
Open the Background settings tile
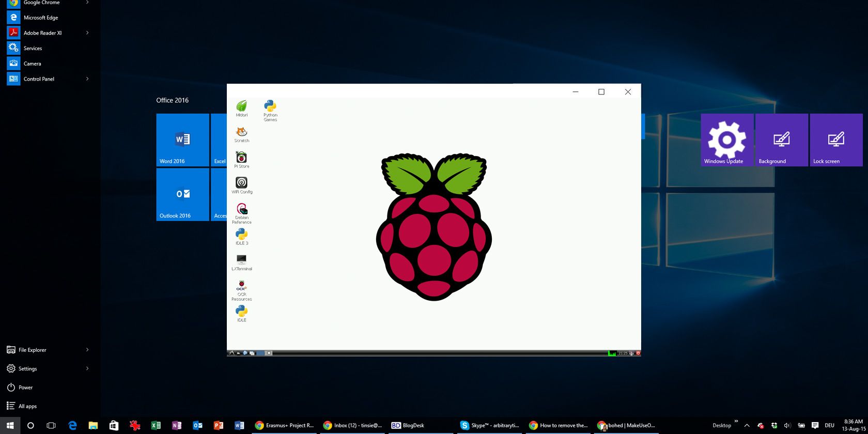pyautogui.click(x=782, y=140)
